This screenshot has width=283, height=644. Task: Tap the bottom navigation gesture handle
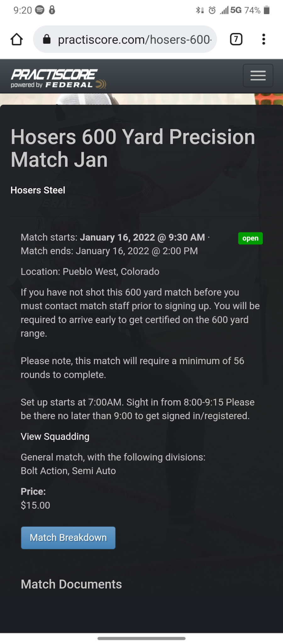[x=141, y=638]
